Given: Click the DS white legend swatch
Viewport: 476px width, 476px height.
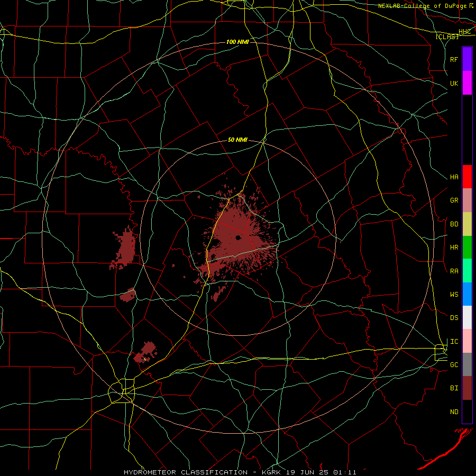Looking at the screenshot, I should point(467,317).
